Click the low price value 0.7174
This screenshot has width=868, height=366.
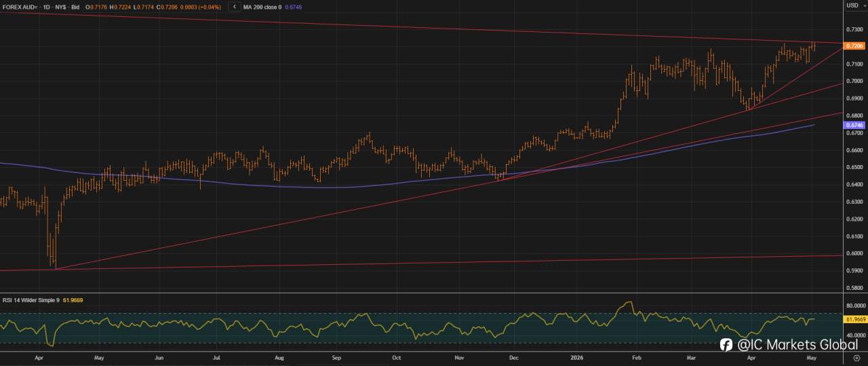click(145, 6)
